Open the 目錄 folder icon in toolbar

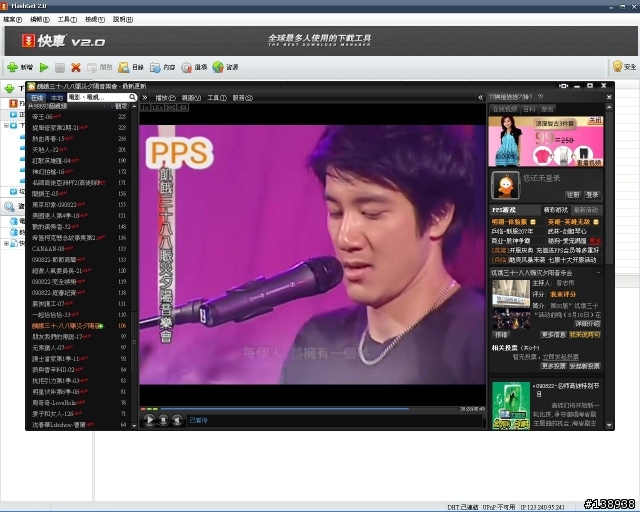pos(124,67)
